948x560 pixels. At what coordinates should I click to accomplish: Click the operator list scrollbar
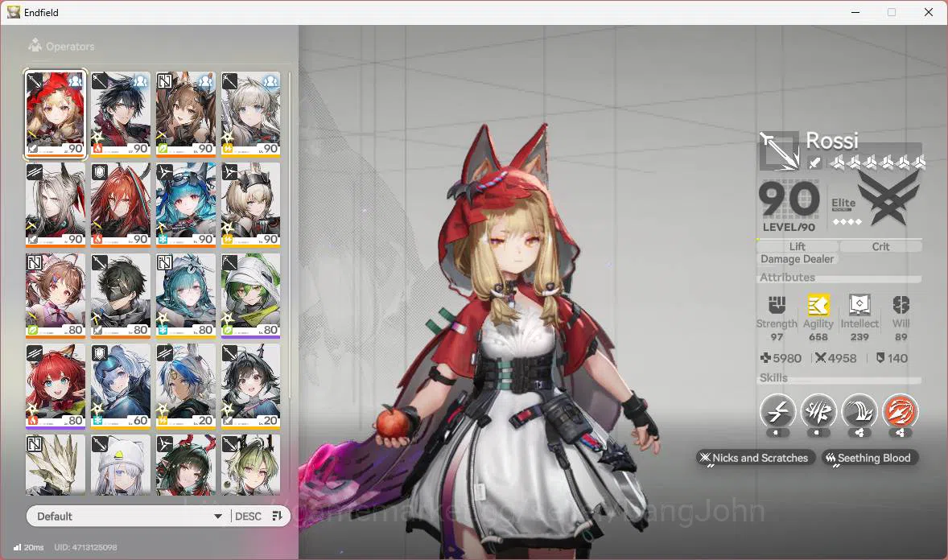point(291,235)
